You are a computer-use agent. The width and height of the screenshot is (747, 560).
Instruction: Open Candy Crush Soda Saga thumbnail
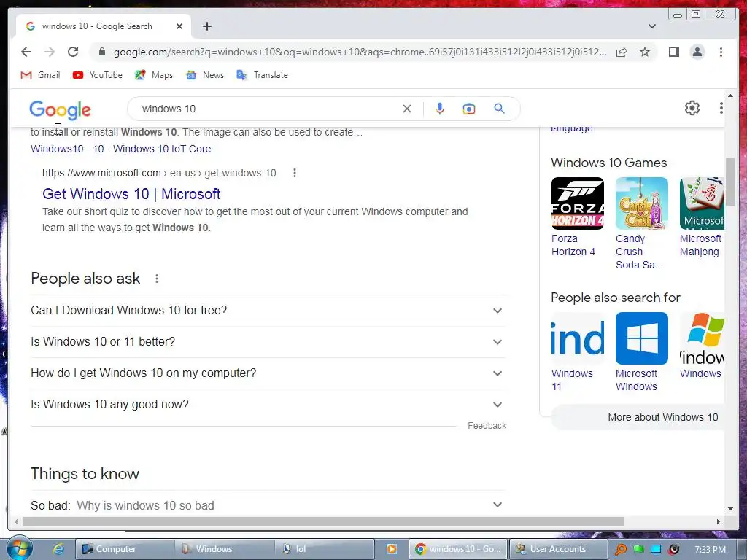tap(642, 203)
